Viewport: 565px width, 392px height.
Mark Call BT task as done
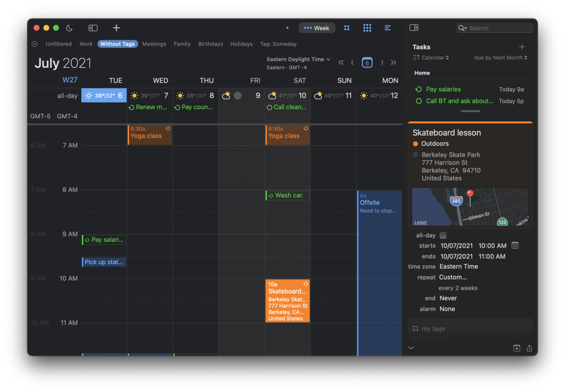(x=419, y=101)
